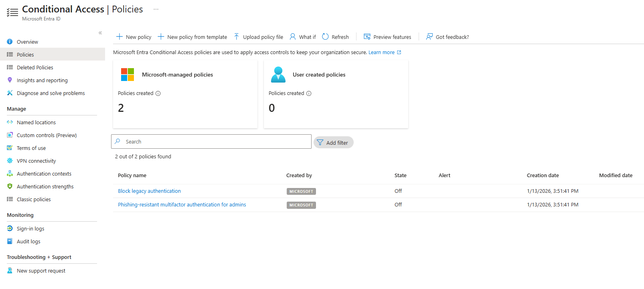
Task: Click the Custom controls (Preview) icon
Action: pos(10,135)
